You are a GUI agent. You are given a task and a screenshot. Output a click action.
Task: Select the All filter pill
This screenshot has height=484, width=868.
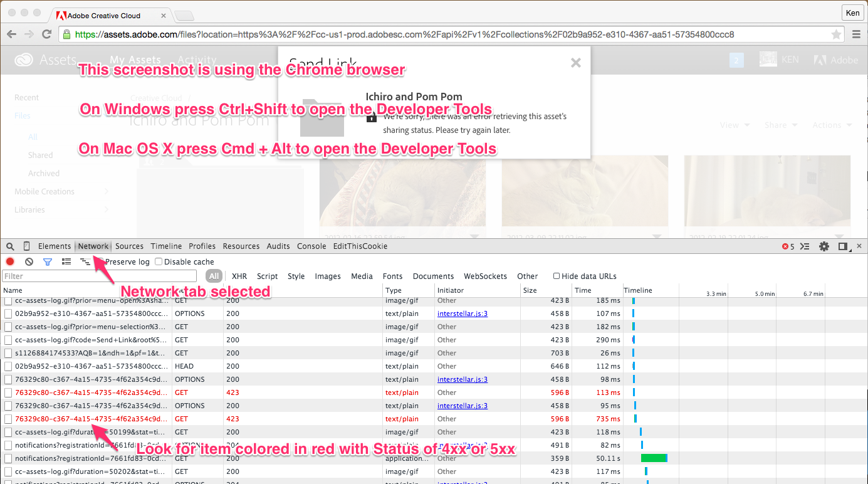[x=214, y=276]
